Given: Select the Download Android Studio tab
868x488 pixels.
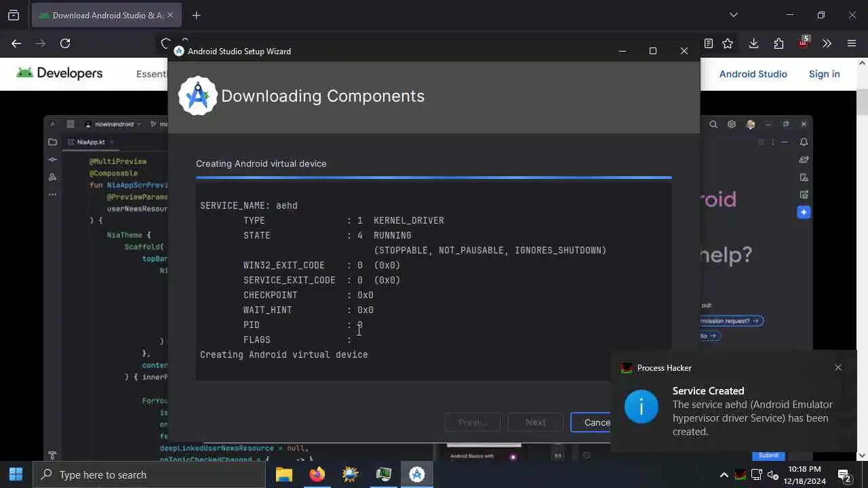Looking at the screenshot, I should [106, 15].
